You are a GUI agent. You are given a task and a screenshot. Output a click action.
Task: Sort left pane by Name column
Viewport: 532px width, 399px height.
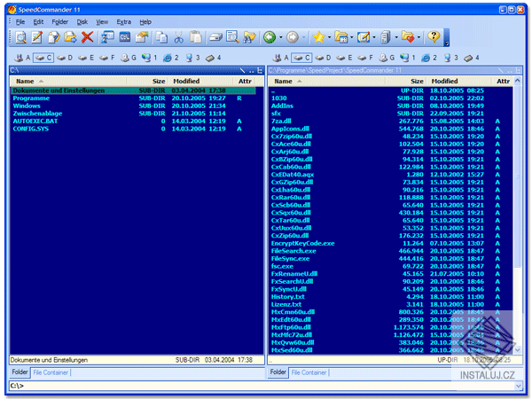tap(69, 81)
